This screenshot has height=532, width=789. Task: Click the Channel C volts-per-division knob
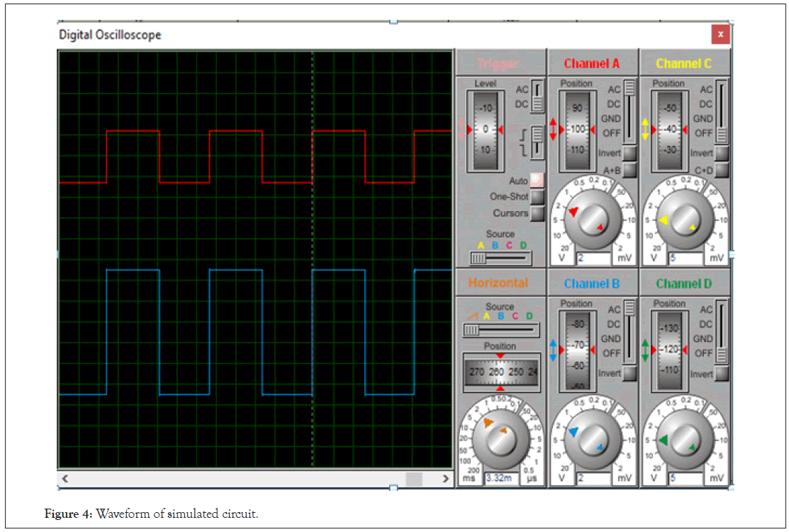pyautogui.click(x=684, y=220)
